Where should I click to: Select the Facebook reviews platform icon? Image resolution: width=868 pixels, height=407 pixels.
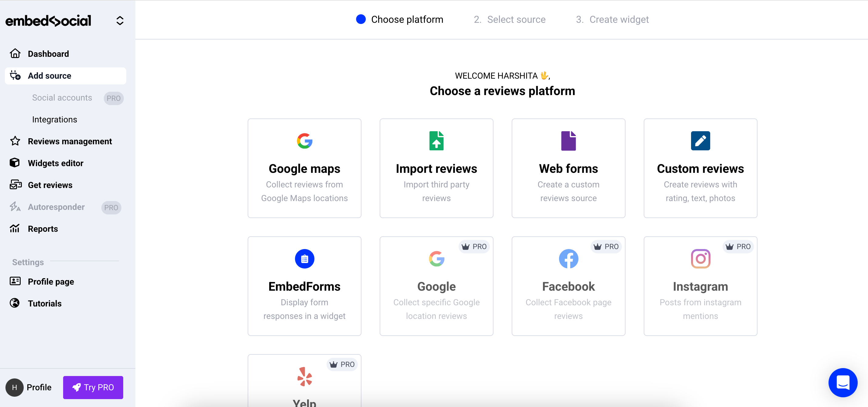[568, 259]
